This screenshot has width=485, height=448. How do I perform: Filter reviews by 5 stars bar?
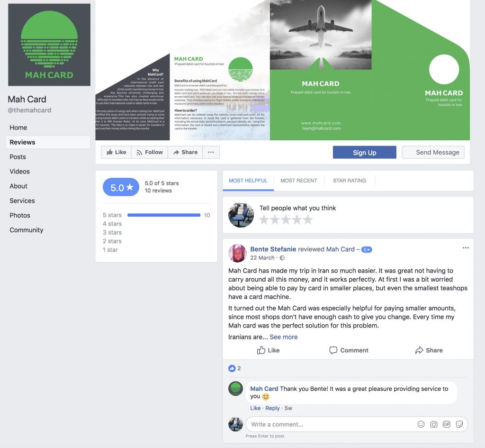pos(156,215)
